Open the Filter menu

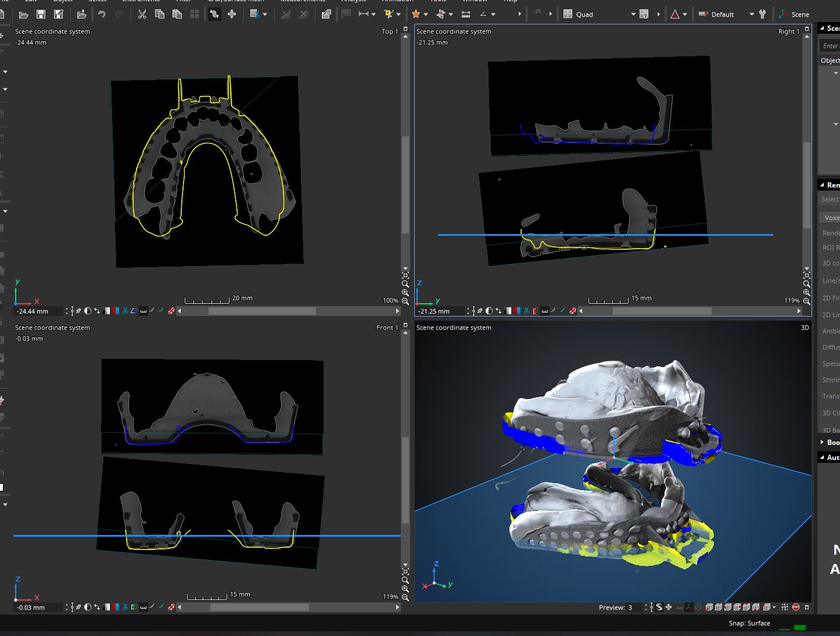(x=184, y=1)
